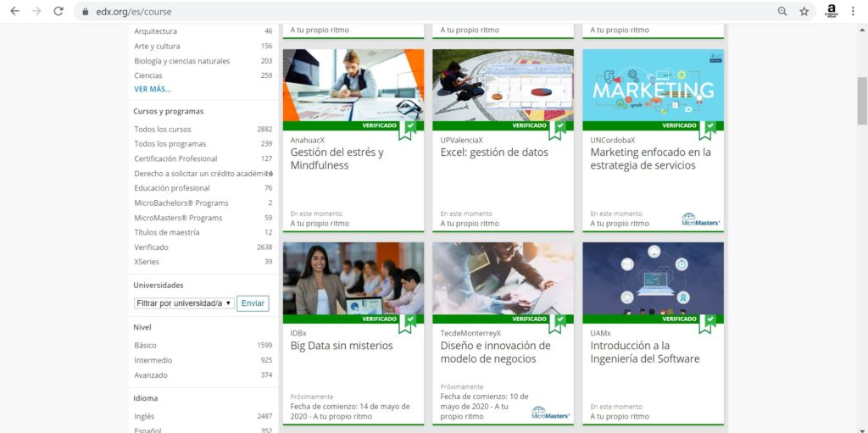Click IDBx provider label

point(298,333)
